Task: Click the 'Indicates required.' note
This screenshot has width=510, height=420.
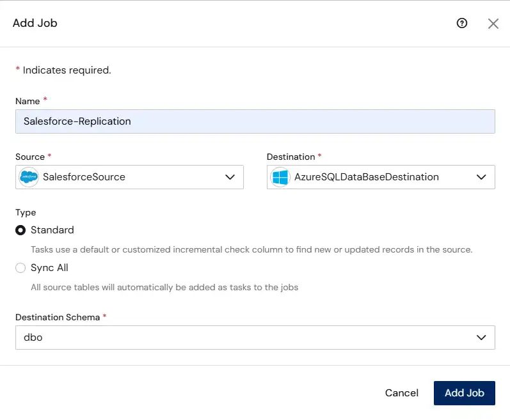Action: 67,70
